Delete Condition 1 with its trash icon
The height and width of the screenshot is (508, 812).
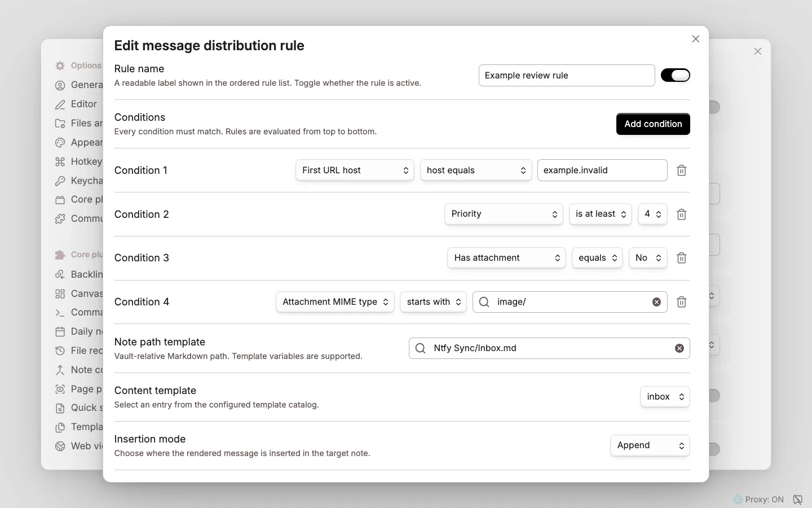[x=681, y=170]
